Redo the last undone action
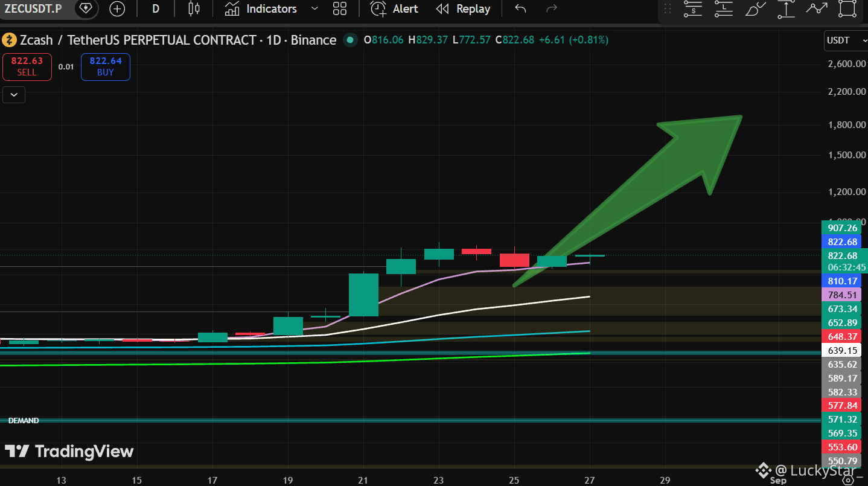868x486 pixels. click(551, 8)
